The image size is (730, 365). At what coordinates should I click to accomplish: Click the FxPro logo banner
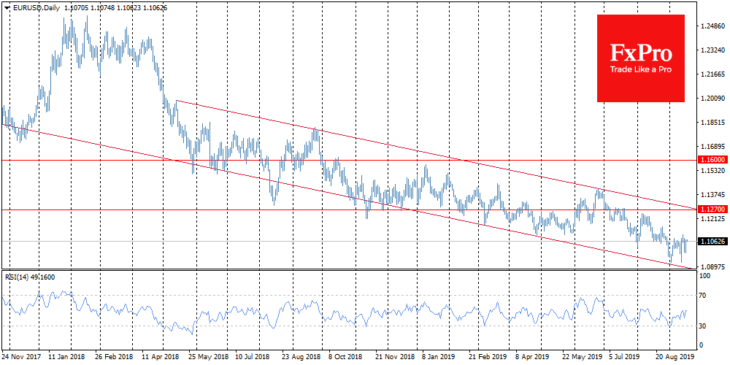(641, 58)
